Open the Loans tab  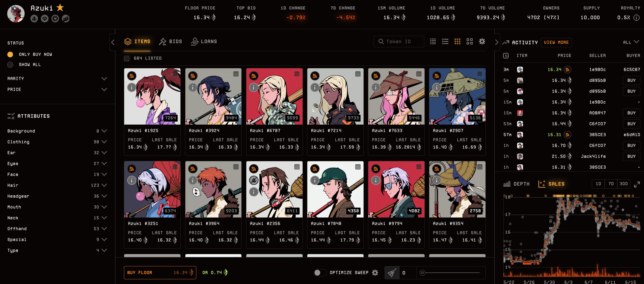(x=204, y=42)
